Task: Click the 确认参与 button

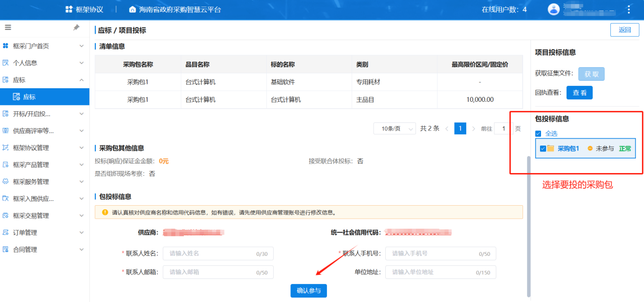Action: click(x=308, y=290)
